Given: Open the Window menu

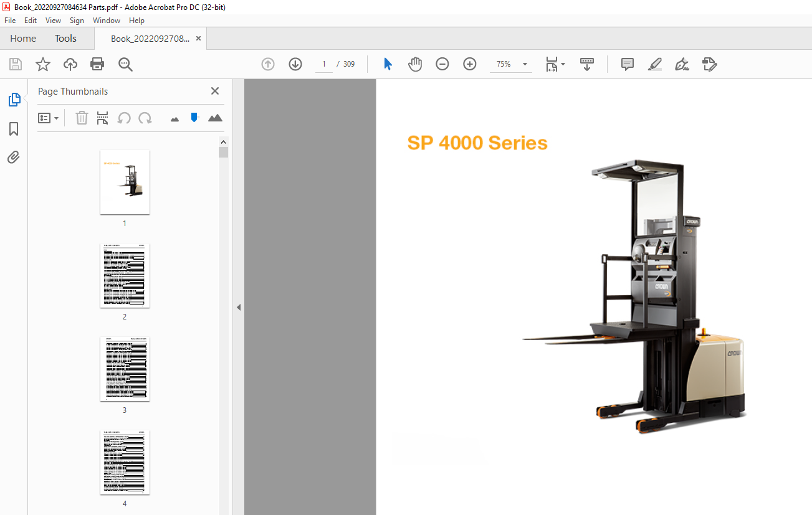Looking at the screenshot, I should click(x=107, y=21).
